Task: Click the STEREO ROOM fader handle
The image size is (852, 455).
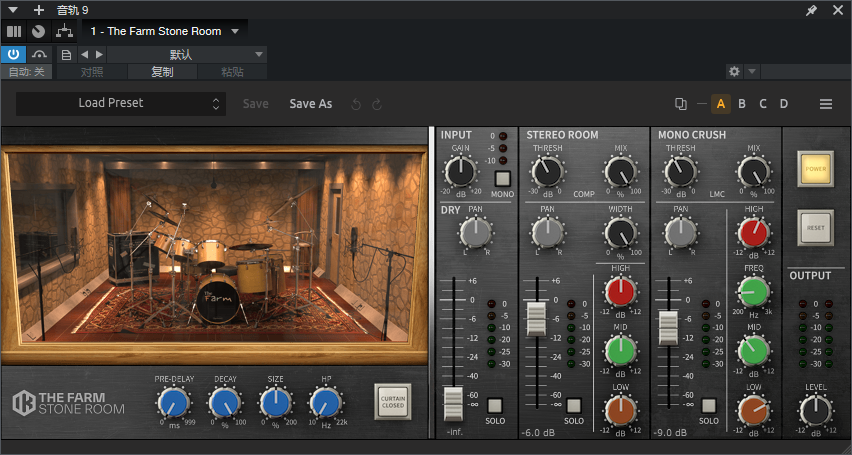Action: pyautogui.click(x=536, y=319)
